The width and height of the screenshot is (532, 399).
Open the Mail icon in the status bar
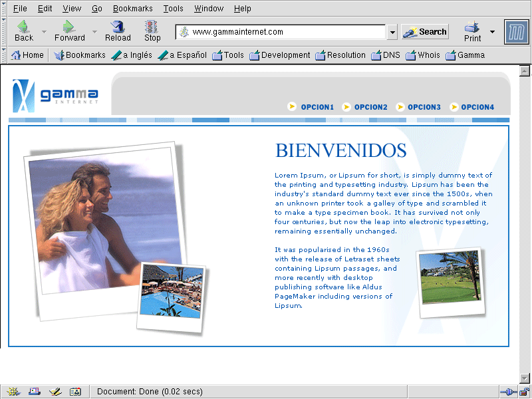[35, 392]
